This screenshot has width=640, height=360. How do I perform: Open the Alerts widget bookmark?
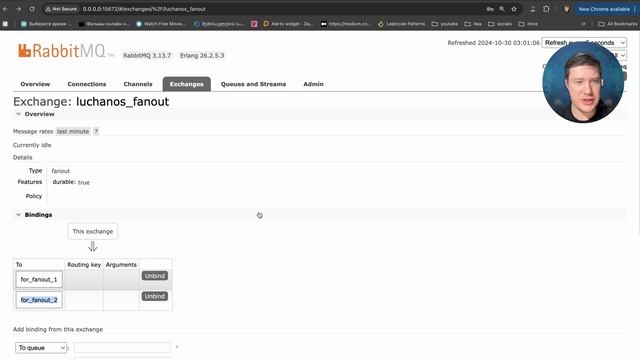tap(288, 24)
